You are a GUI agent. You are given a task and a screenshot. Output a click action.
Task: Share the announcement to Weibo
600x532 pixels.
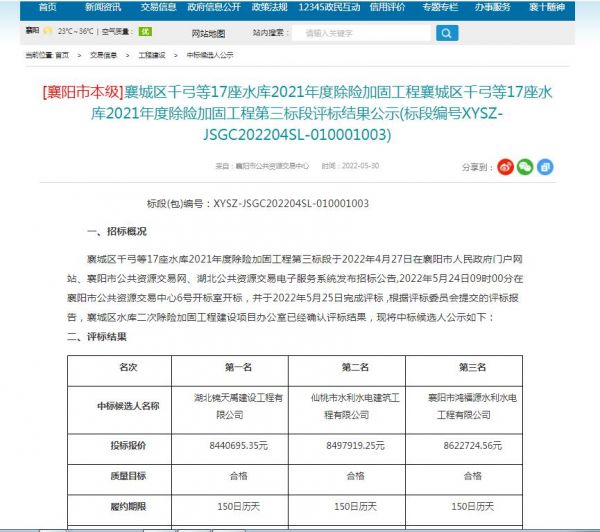tap(506, 165)
